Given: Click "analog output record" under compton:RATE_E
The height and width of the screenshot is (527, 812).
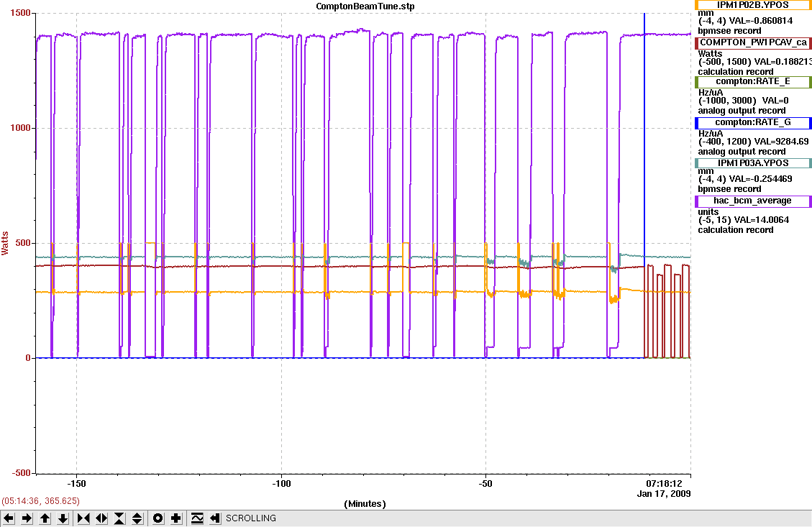Looking at the screenshot, I should coord(742,111).
